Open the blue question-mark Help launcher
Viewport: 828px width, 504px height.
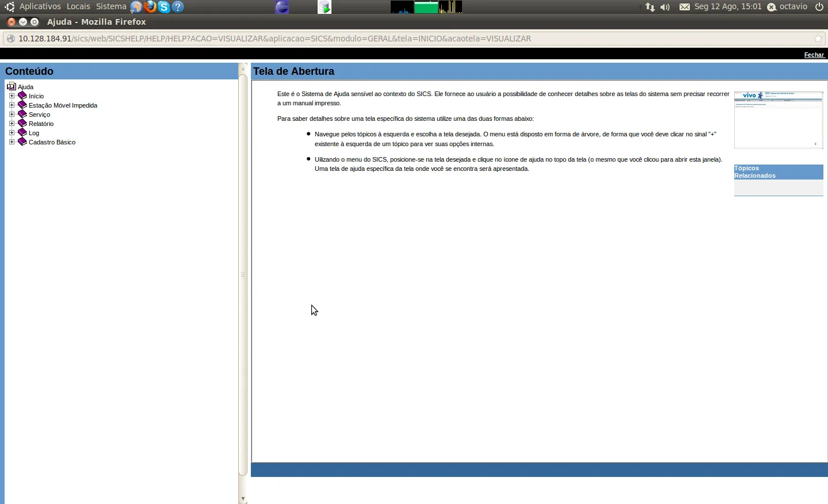coord(178,7)
